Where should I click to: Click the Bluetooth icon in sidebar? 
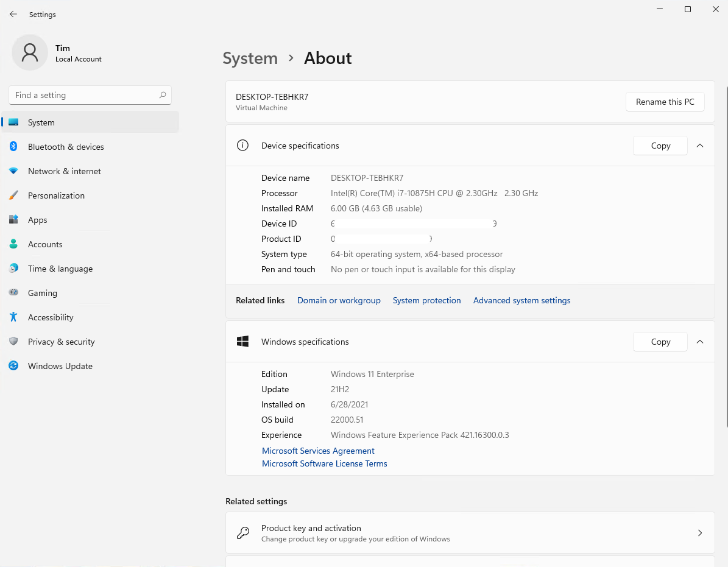point(13,147)
